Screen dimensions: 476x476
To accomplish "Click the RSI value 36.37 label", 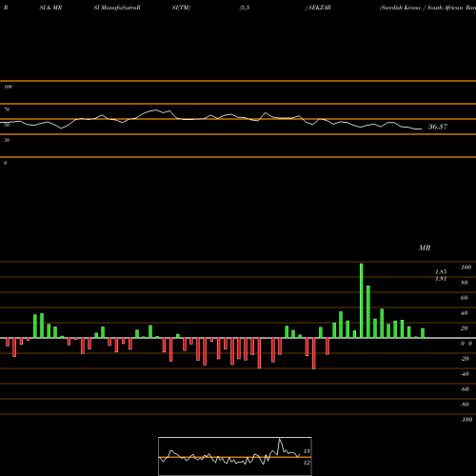I will (x=438, y=127).
